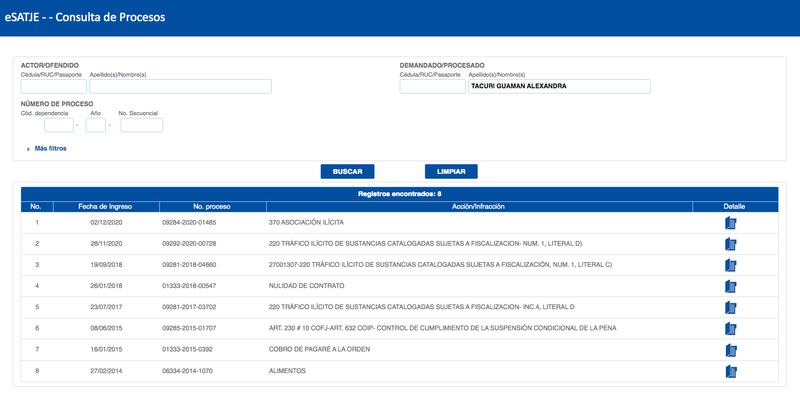Open detail icon for NULIDAD DE CONTRATO row
Image resolution: width=800 pixels, height=399 pixels.
(x=731, y=287)
